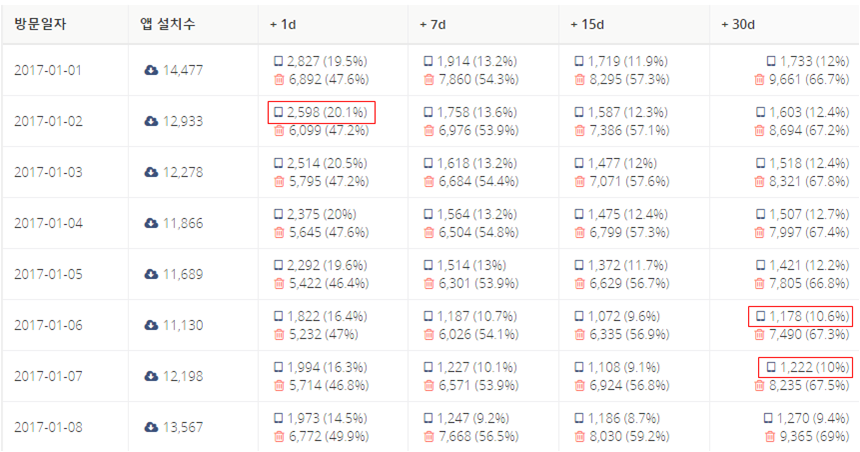Click the device icon next to 1,914 (13.2%)
The height and width of the screenshot is (452, 860).
pos(429,61)
